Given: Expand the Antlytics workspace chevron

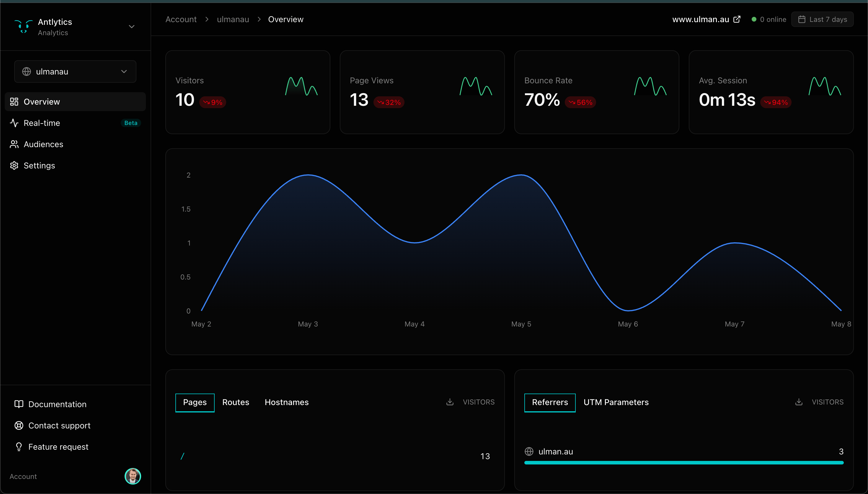Looking at the screenshot, I should pos(131,27).
